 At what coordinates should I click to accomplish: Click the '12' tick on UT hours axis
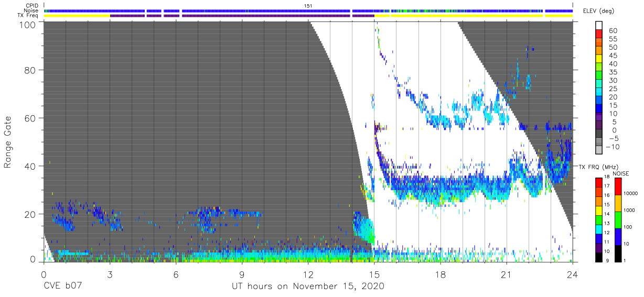point(308,274)
